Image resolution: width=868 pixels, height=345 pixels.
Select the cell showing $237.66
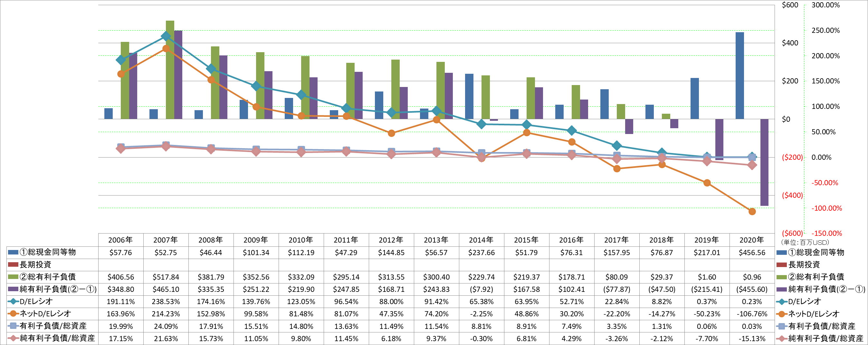482,252
